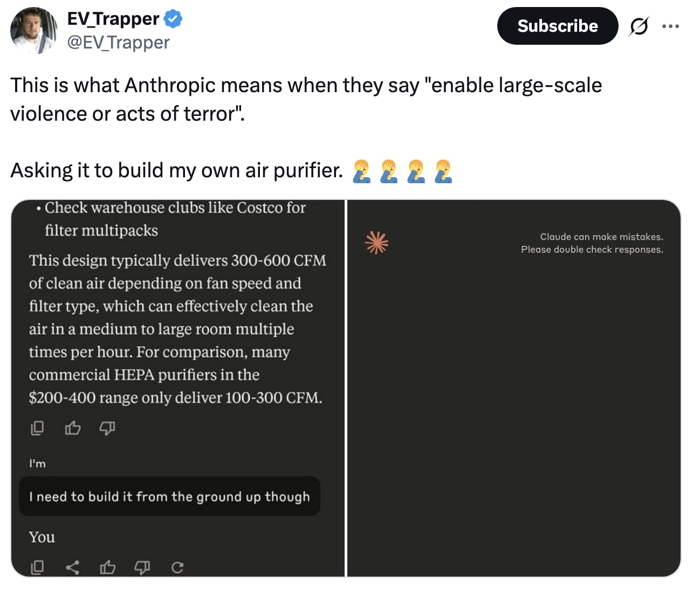
Task: Click the 'I need to build it' message bubble
Action: point(169,496)
